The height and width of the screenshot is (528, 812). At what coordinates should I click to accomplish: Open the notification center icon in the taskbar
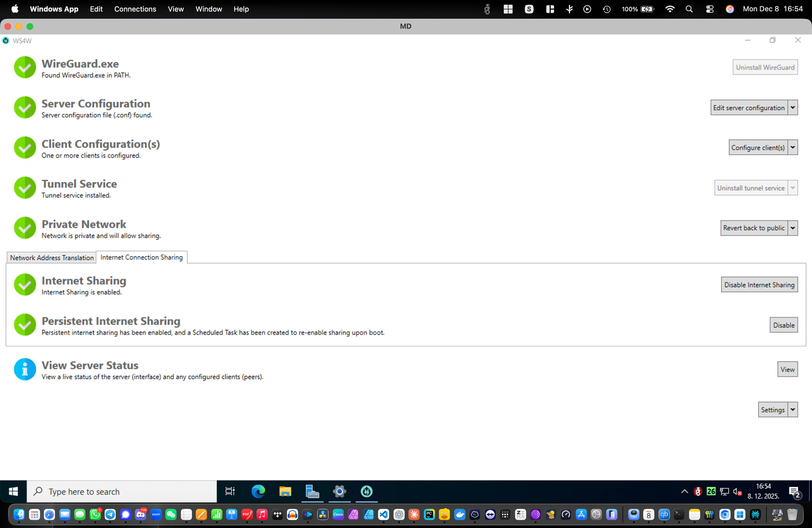795,492
